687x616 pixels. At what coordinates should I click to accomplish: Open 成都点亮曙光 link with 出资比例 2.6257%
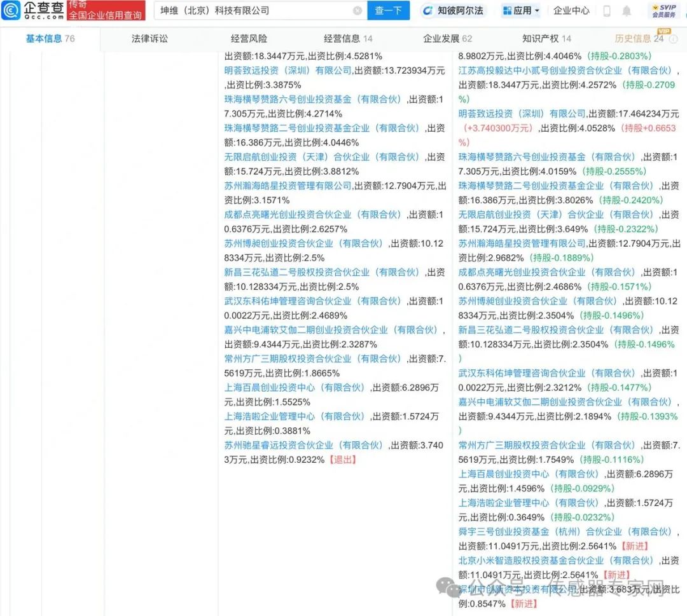[x=313, y=214]
